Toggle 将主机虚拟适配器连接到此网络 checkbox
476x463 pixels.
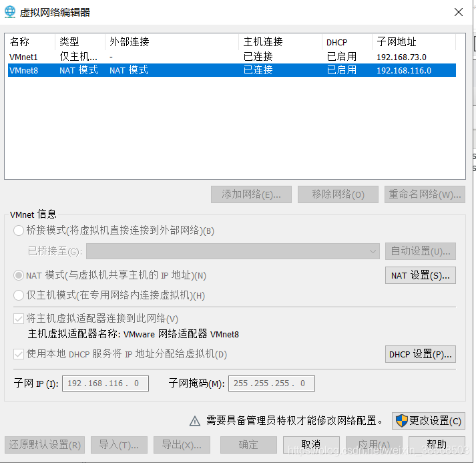point(19,319)
